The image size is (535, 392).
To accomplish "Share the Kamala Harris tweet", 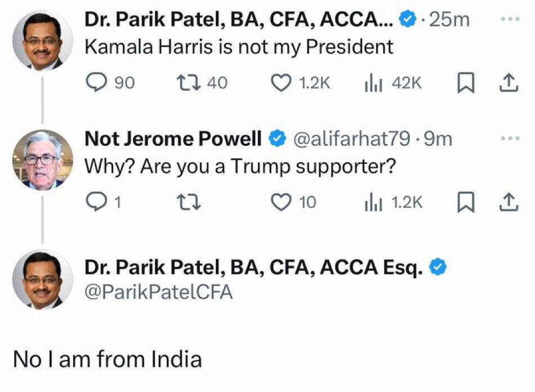I will click(x=509, y=83).
